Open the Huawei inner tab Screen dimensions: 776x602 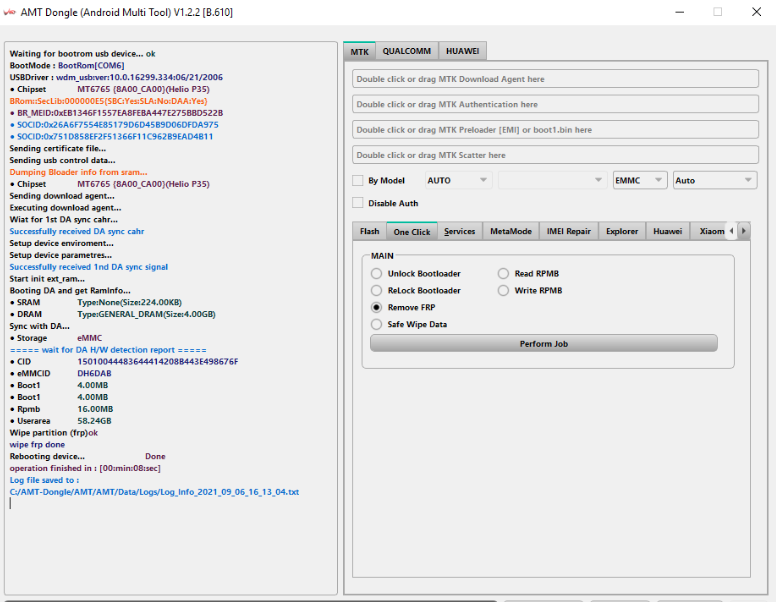(668, 231)
